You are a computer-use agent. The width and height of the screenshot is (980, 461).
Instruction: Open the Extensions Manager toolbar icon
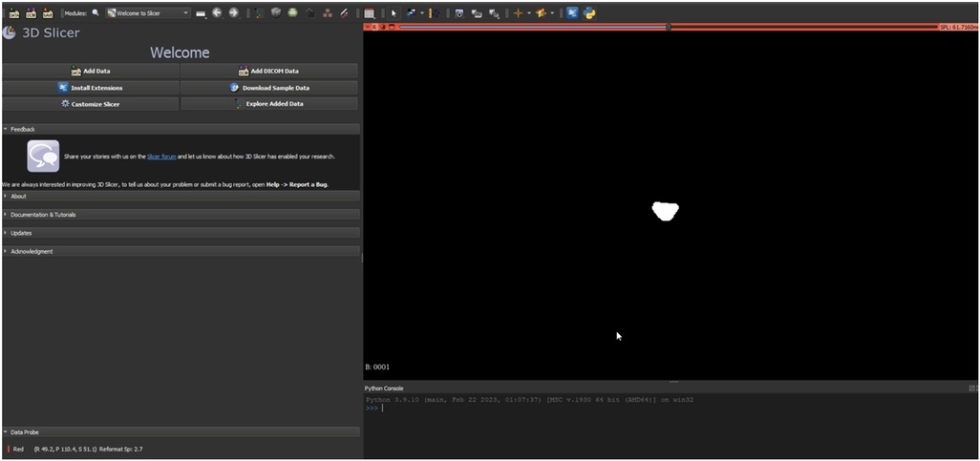coord(572,13)
